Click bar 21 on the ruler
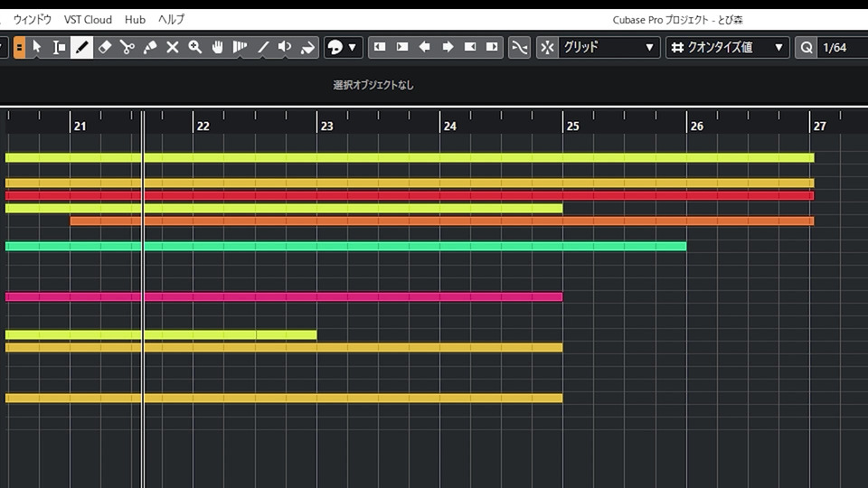The image size is (868, 488). (x=80, y=127)
